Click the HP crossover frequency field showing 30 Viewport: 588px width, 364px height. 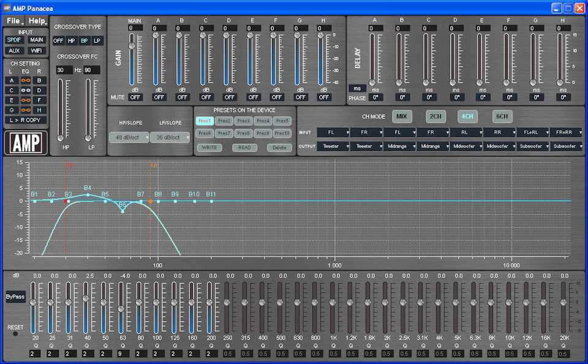coord(64,70)
